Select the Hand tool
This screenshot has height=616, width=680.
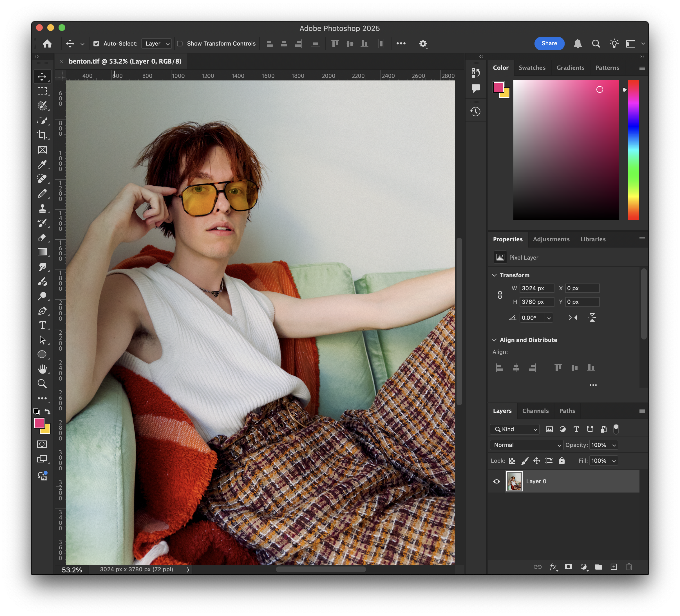pos(42,369)
